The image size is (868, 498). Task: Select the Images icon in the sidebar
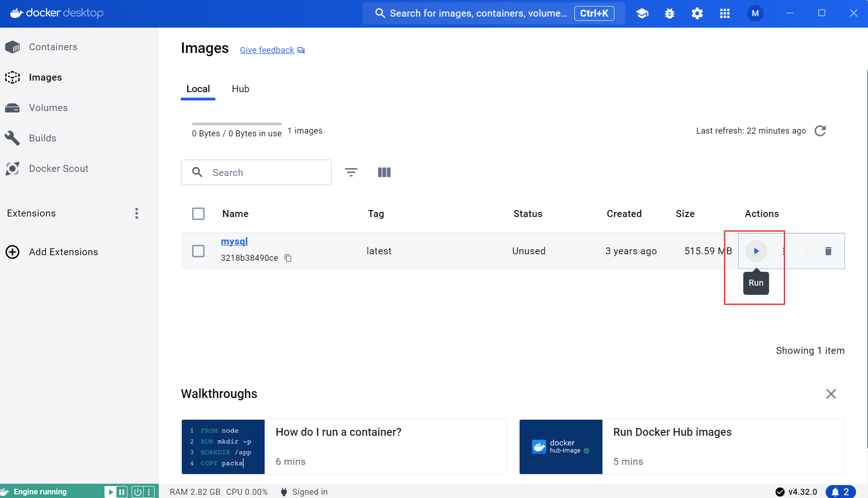tap(12, 77)
